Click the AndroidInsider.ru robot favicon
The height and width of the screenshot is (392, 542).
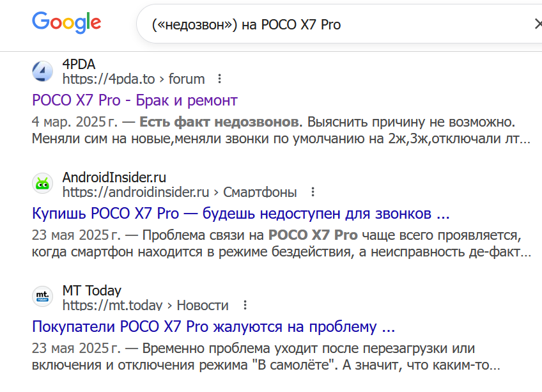[x=43, y=184]
